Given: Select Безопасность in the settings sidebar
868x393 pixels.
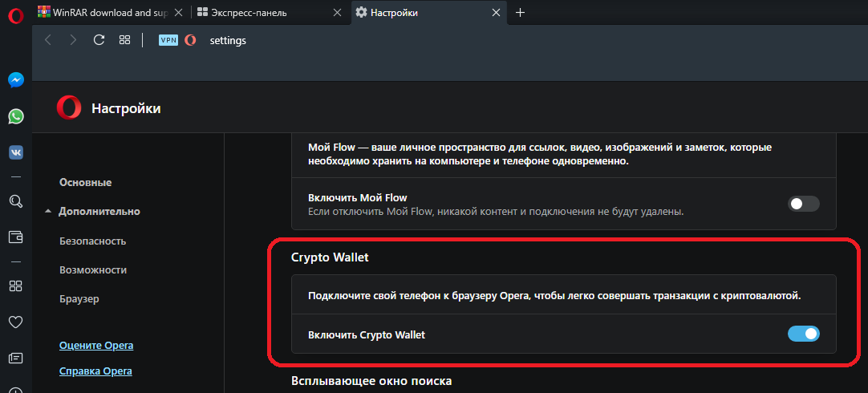Looking at the screenshot, I should 92,241.
